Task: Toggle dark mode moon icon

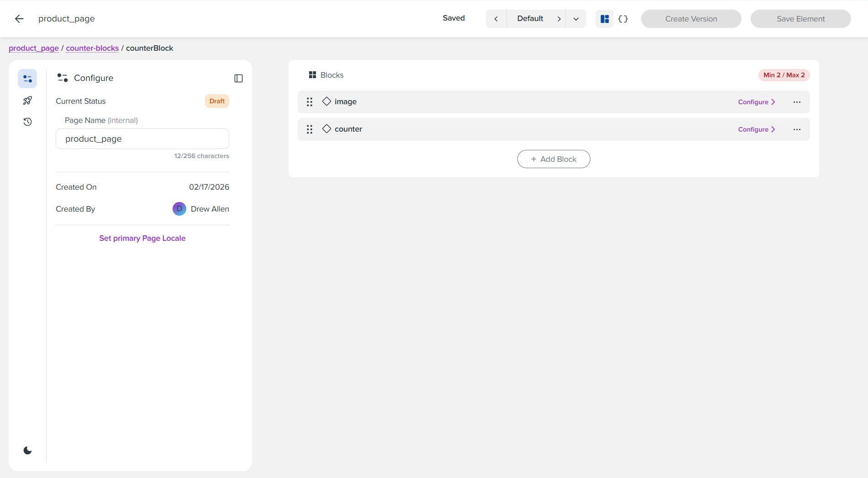Action: coord(27,451)
